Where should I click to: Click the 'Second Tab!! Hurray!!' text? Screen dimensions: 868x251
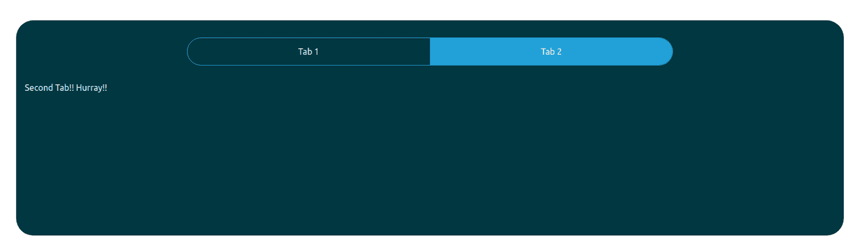coord(66,88)
